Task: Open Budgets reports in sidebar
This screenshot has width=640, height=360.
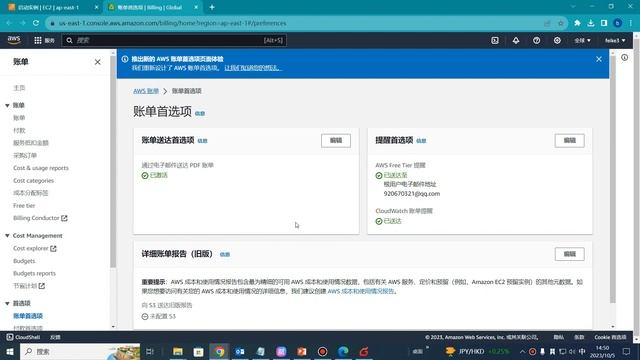Action: coord(34,273)
